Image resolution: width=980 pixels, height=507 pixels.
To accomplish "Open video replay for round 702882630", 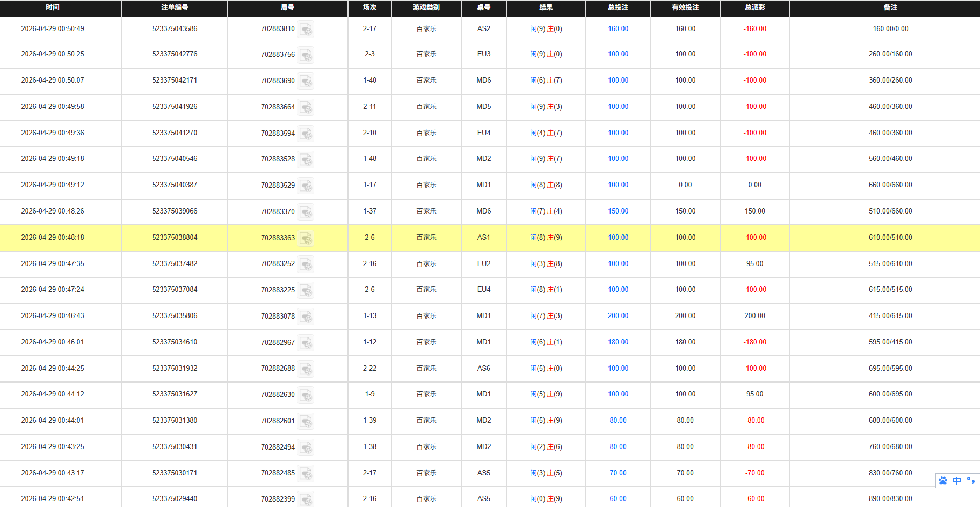I will pos(306,395).
